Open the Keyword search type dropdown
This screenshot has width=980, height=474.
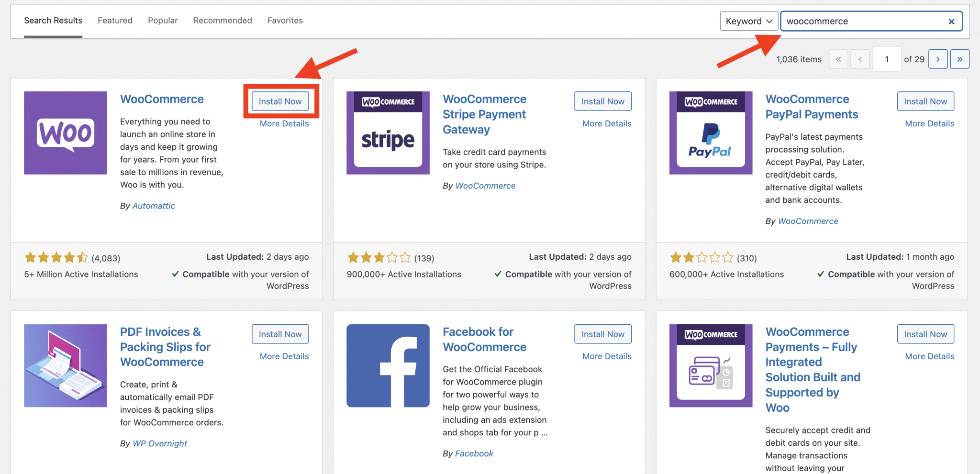[x=749, y=21]
